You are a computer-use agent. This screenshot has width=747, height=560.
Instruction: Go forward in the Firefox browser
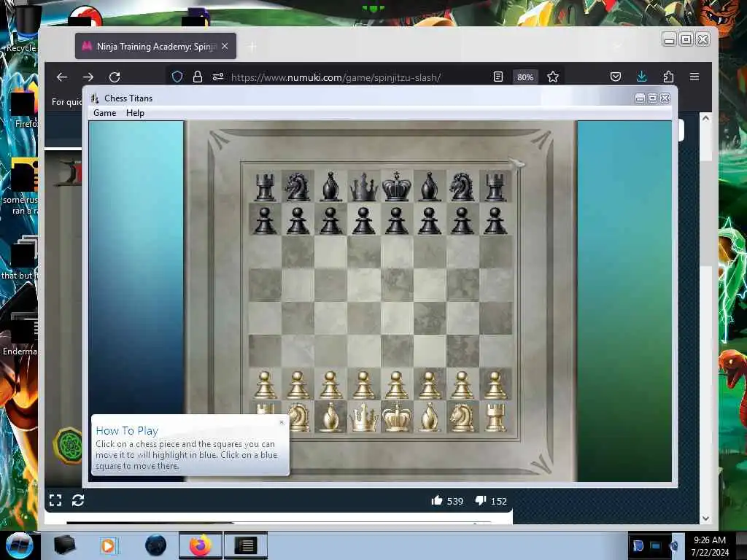pyautogui.click(x=88, y=77)
